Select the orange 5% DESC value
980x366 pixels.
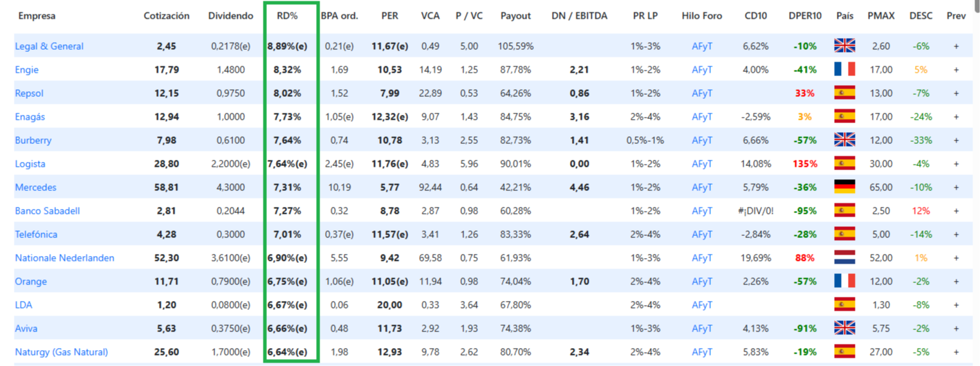(x=921, y=70)
